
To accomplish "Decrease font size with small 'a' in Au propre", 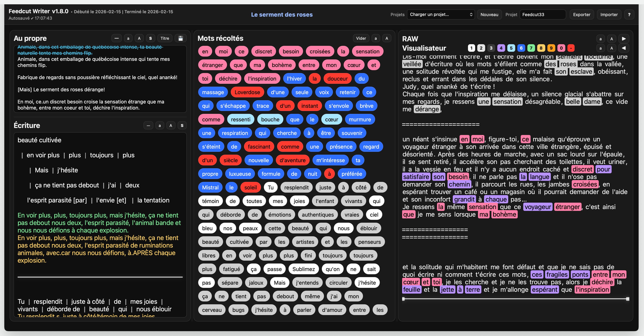I will 128,38.
